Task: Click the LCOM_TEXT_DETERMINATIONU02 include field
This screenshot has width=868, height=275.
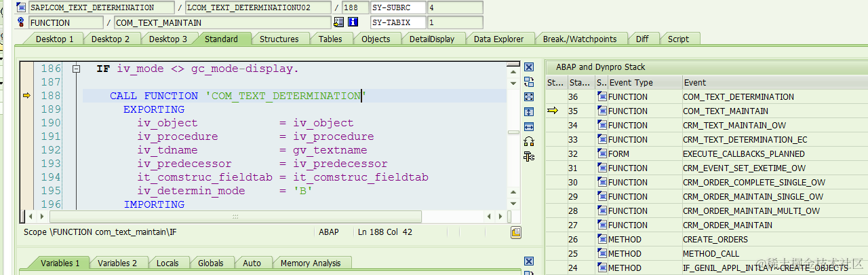Action: 258,8
